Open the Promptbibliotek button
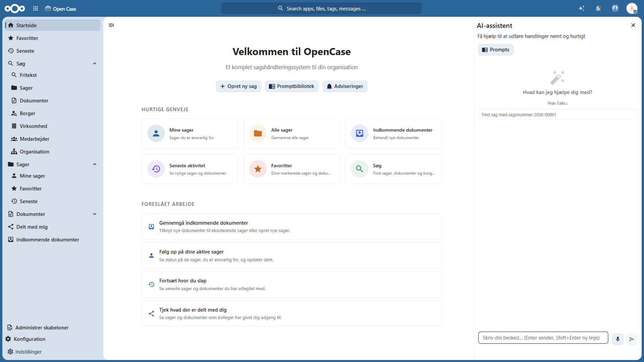The width and height of the screenshot is (644, 362). (292, 86)
